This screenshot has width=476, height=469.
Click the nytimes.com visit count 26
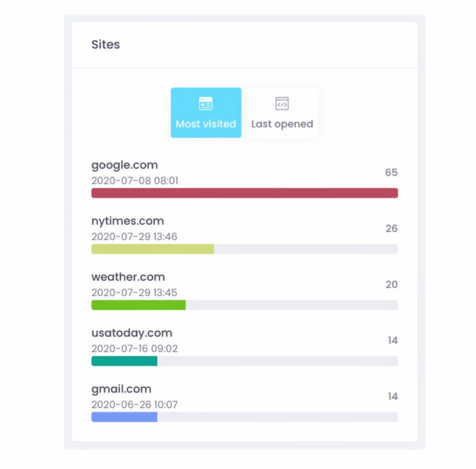pyautogui.click(x=391, y=228)
